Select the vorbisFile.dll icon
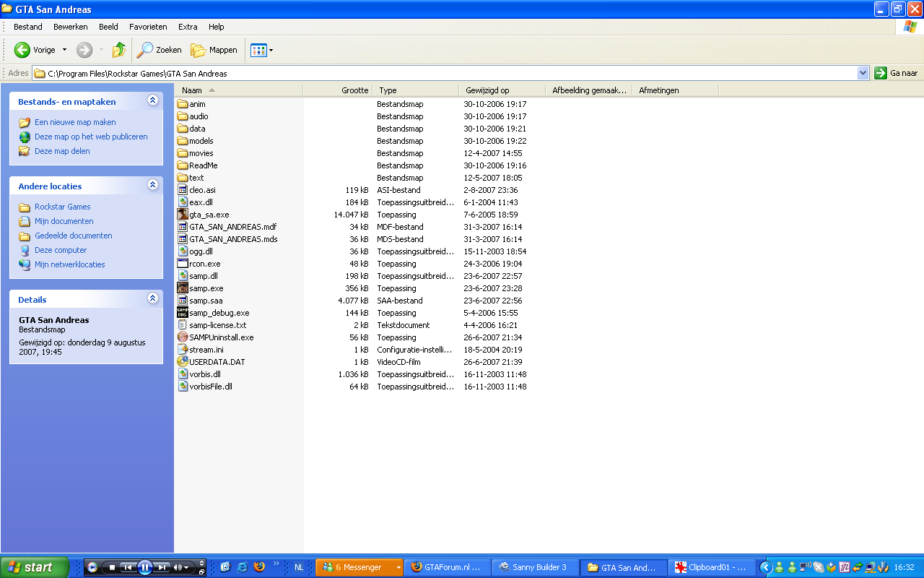 click(x=183, y=387)
